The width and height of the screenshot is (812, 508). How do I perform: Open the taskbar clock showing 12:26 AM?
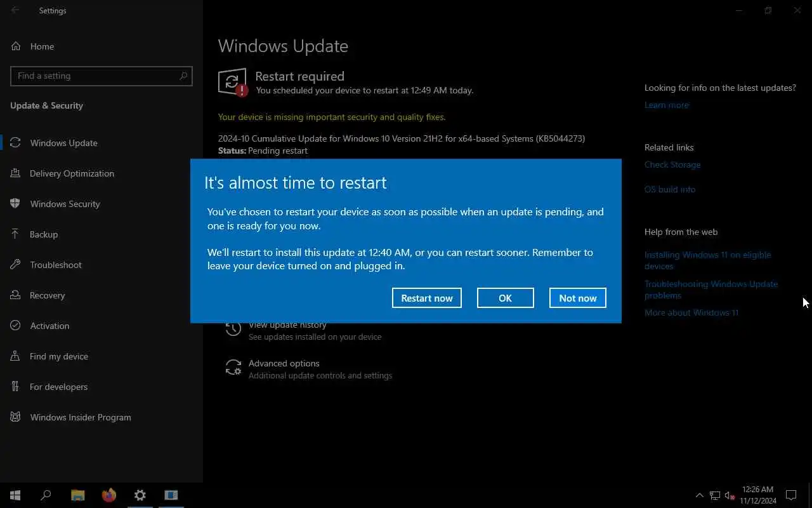758,495
